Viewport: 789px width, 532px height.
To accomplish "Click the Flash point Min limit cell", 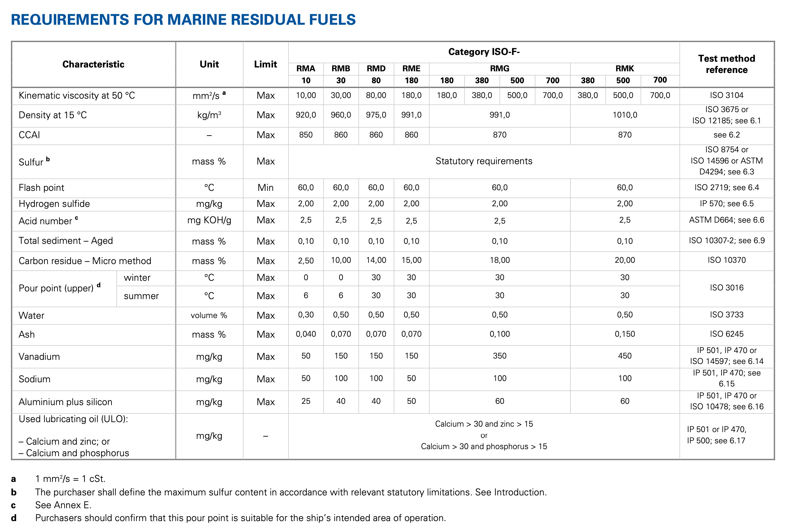I will pyautogui.click(x=266, y=188).
